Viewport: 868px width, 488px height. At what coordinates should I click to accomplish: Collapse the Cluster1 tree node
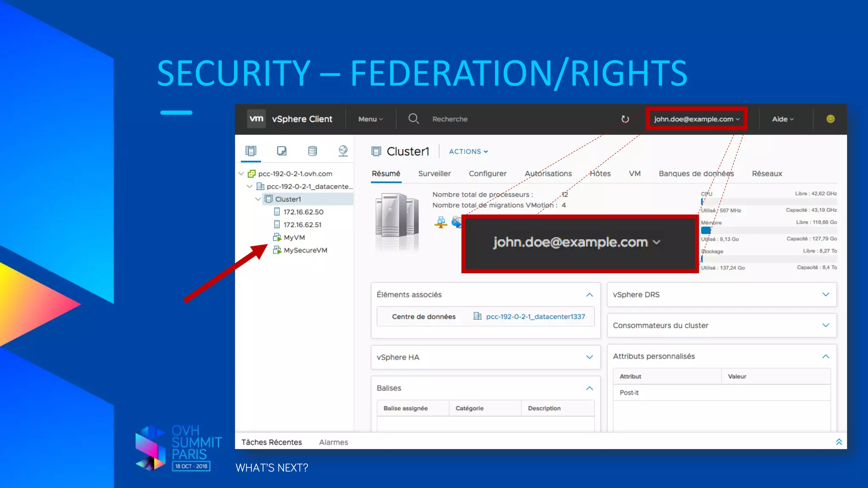click(258, 199)
